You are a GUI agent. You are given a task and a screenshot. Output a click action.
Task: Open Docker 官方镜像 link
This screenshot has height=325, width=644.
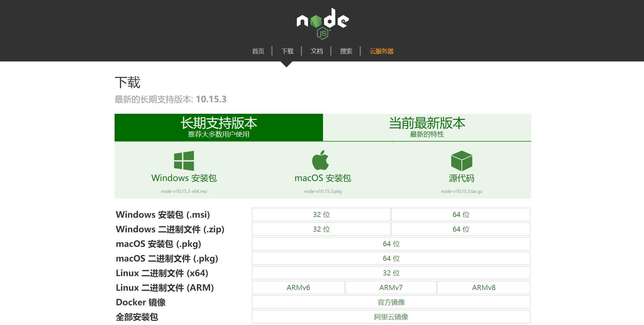[x=391, y=302]
